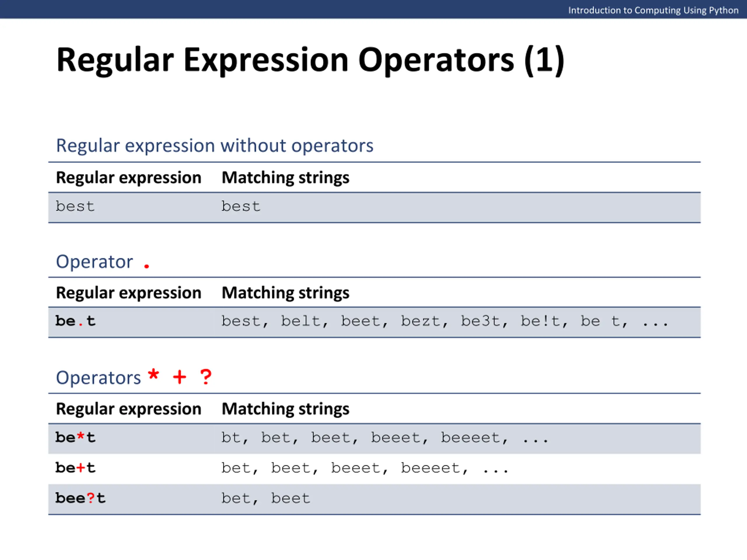
Task: Click the red dot operator in the heading
Action: click(x=146, y=266)
